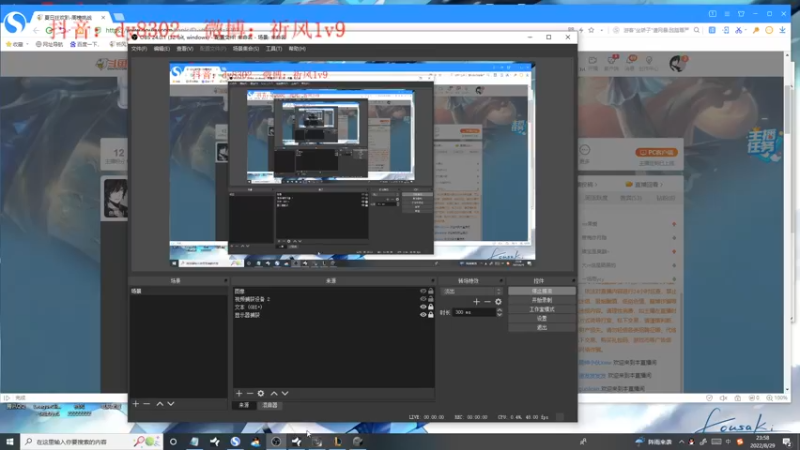Image resolution: width=800 pixels, height=450 pixels.
Task: Toggle the lock on 视频捕获设备 2
Action: pos(431,299)
